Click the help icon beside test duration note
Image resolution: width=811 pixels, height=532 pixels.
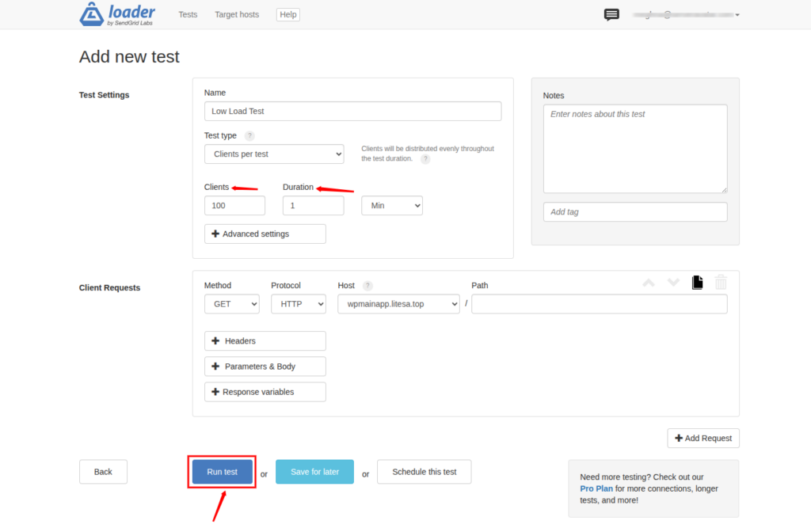[425, 158]
